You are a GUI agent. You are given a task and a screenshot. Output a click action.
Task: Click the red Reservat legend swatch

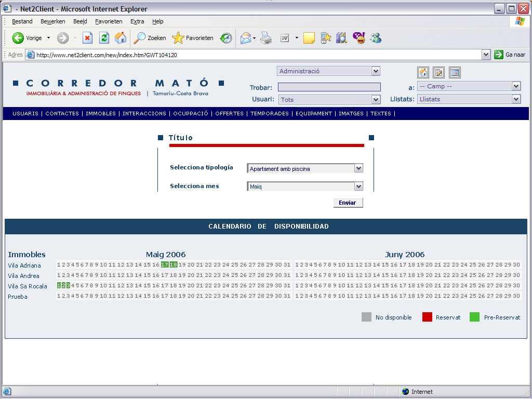coord(427,317)
